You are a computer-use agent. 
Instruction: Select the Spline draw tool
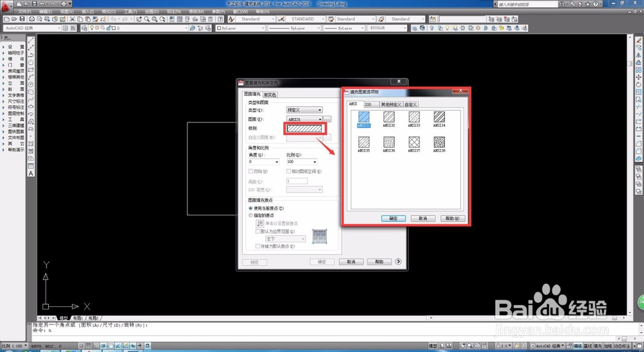[x=31, y=99]
